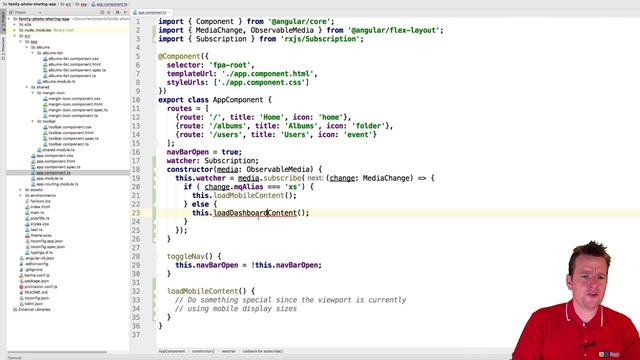The height and width of the screenshot is (360, 640).
Task: Click the 'fpa-root' selector string
Action: click(231, 65)
